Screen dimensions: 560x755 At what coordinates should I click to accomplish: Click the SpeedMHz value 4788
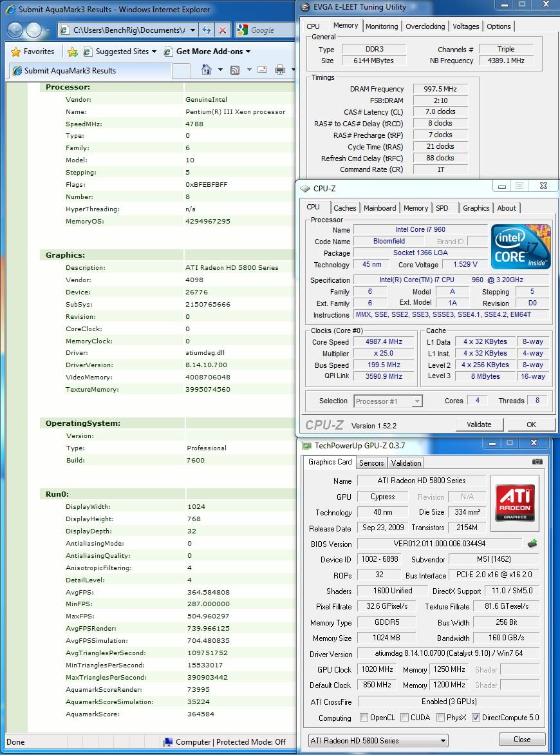pyautogui.click(x=194, y=124)
